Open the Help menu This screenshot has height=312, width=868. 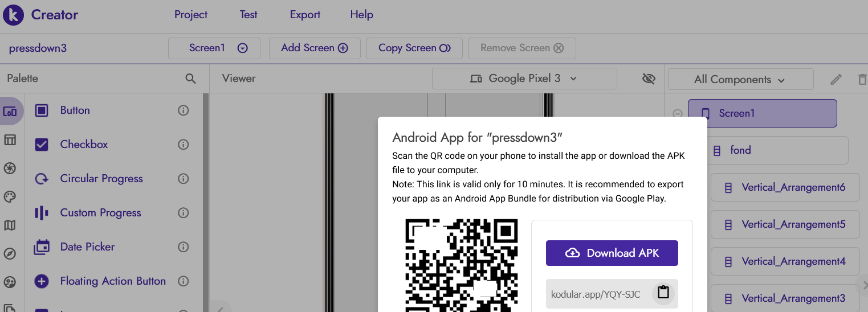coord(362,15)
